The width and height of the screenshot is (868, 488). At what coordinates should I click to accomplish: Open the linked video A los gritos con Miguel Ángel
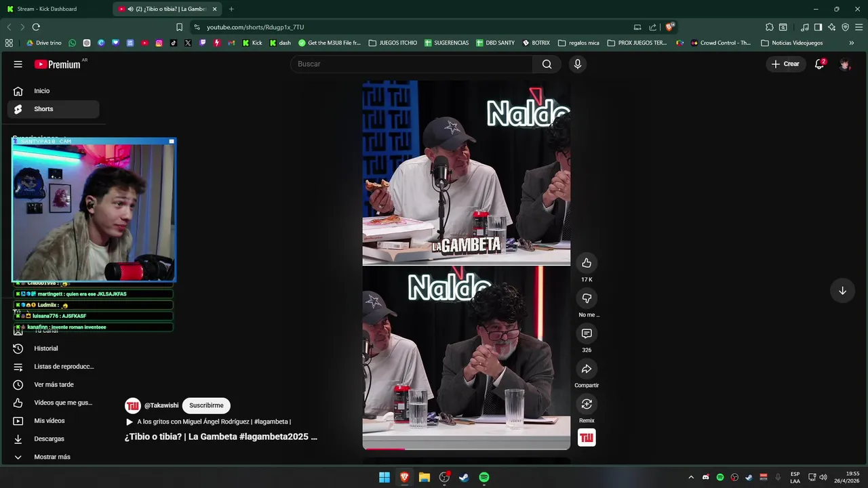[208, 422]
